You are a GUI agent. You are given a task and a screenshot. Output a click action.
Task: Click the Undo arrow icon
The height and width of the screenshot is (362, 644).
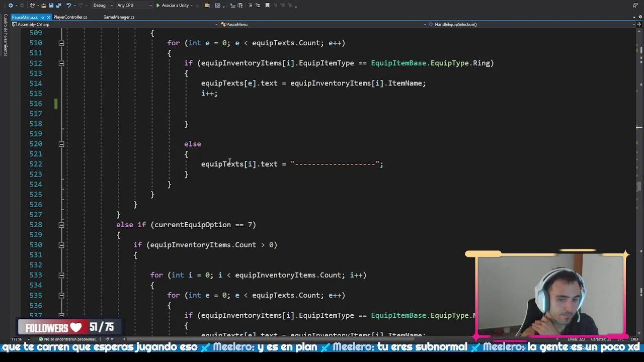click(69, 6)
